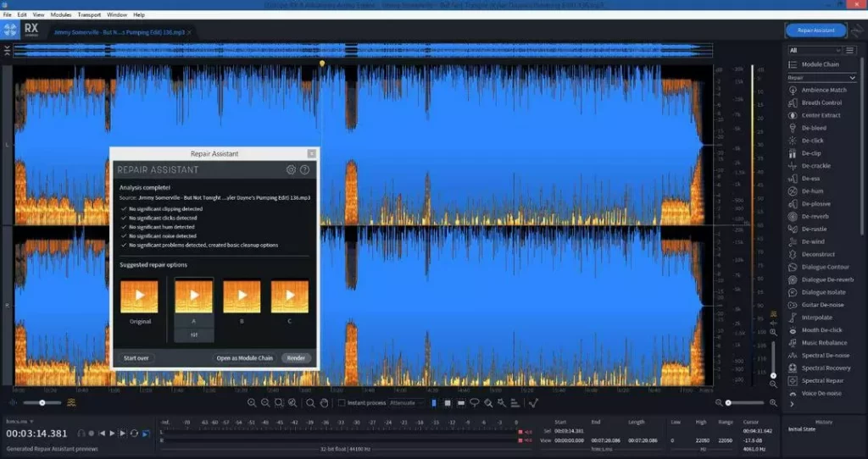
Task: Select the Grab and drag hand tool
Action: [x=325, y=403]
